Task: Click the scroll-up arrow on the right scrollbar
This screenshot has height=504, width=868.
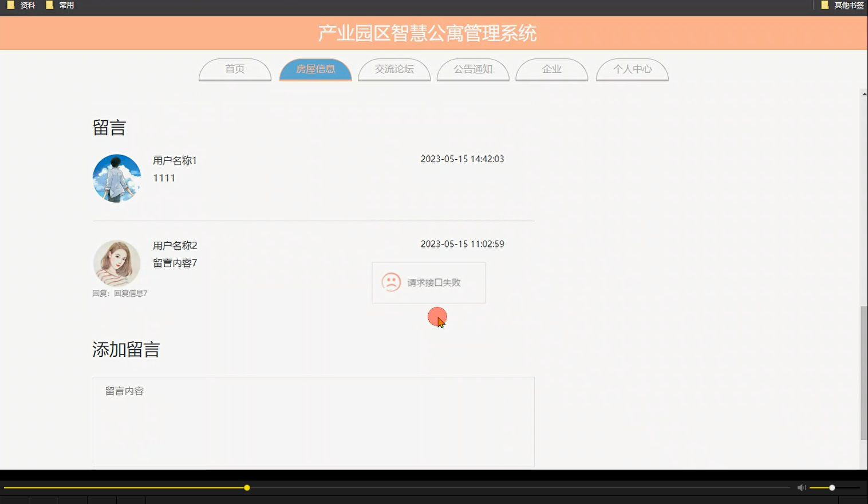Action: pos(862,93)
